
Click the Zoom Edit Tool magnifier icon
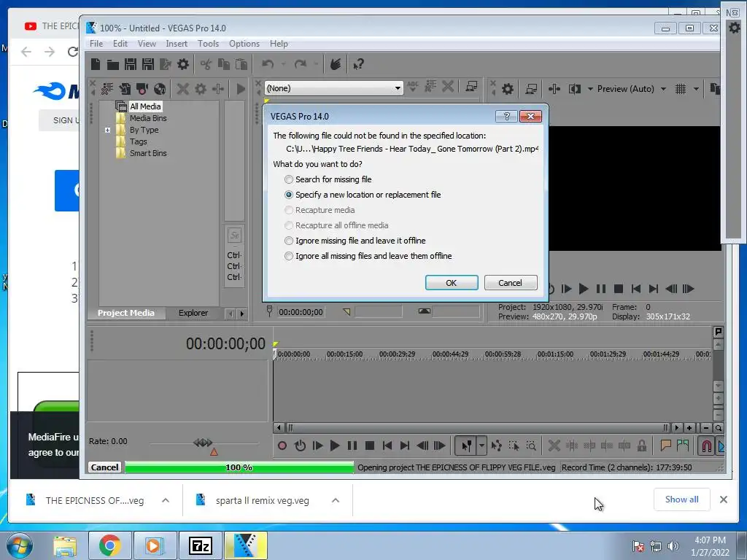click(x=531, y=446)
